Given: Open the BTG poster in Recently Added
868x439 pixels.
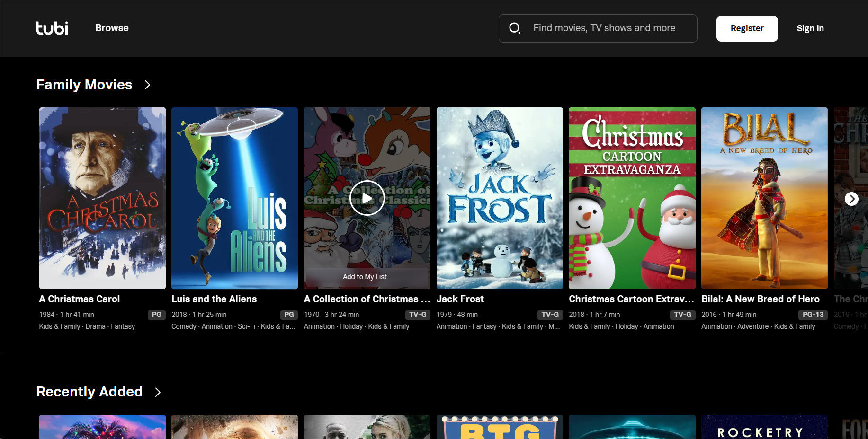Looking at the screenshot, I should pos(499,427).
